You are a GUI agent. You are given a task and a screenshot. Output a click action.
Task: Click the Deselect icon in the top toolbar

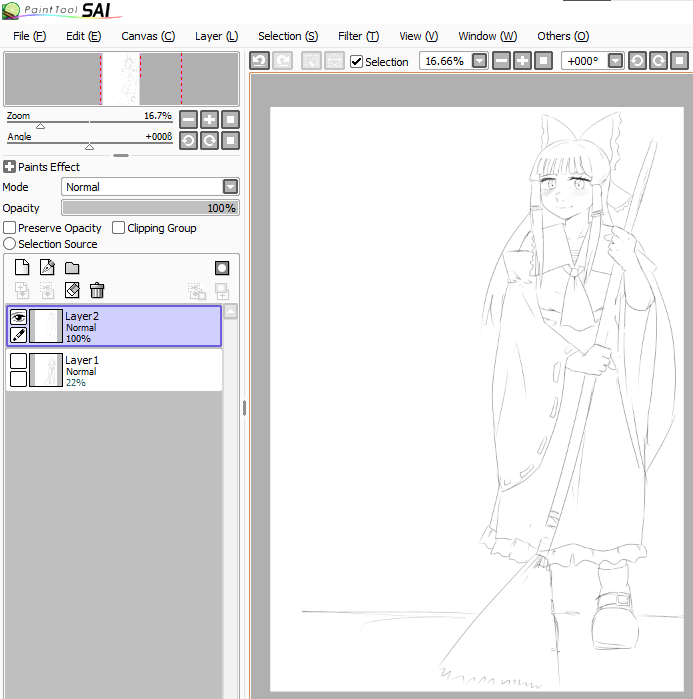(311, 61)
